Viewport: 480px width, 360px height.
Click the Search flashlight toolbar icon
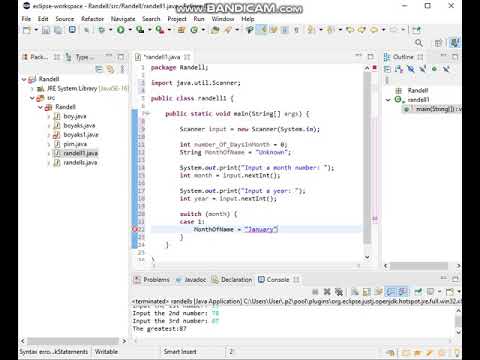pos(228,30)
